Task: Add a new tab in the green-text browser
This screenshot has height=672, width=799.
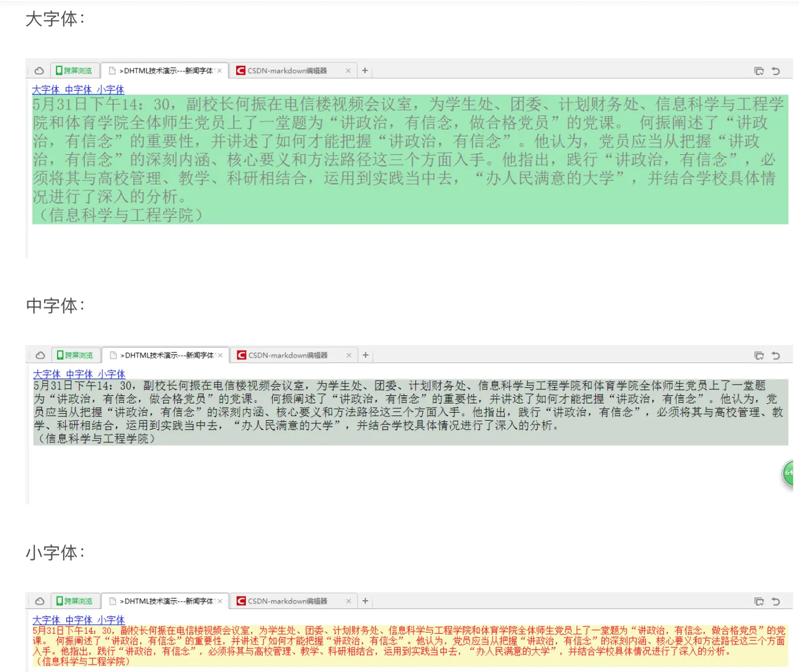Action: coord(365,71)
